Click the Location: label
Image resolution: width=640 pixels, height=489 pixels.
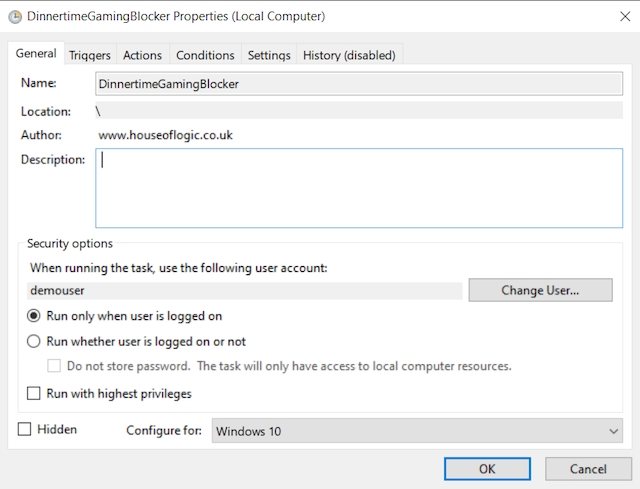(46, 111)
